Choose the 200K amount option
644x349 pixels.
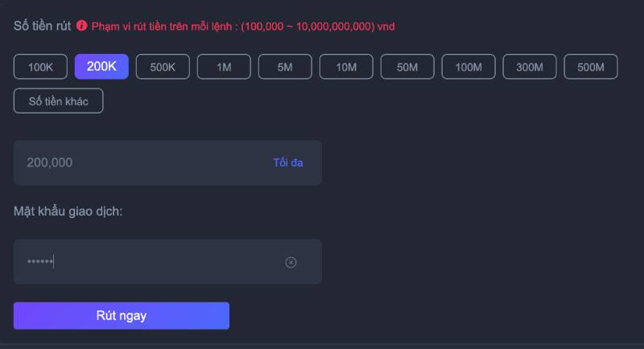(101, 67)
